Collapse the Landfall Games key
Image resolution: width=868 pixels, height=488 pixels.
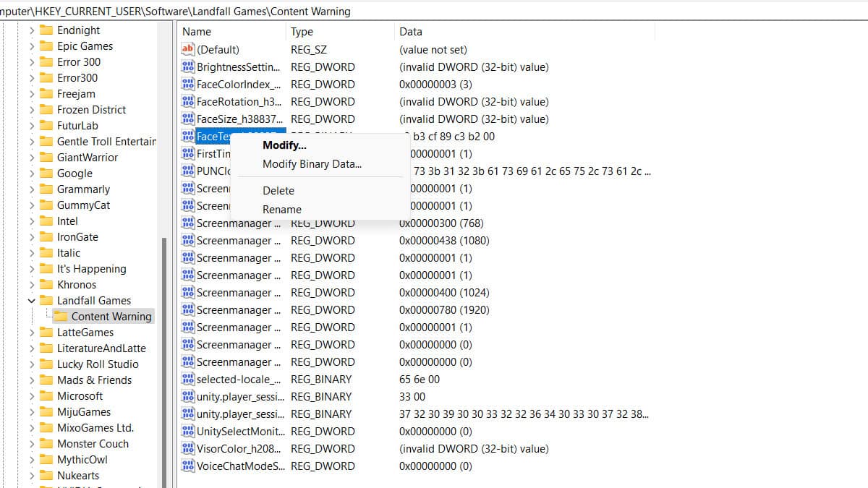pyautogui.click(x=31, y=301)
